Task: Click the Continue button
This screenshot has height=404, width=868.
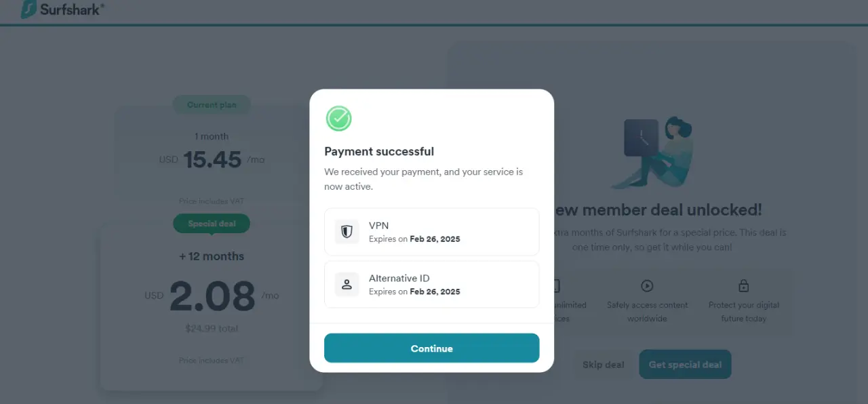Action: pos(431,348)
